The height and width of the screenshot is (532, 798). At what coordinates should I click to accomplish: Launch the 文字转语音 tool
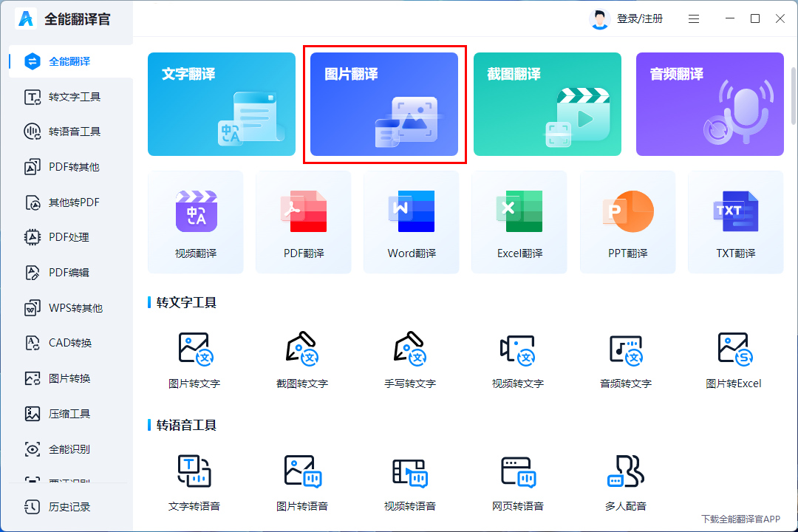(195, 481)
